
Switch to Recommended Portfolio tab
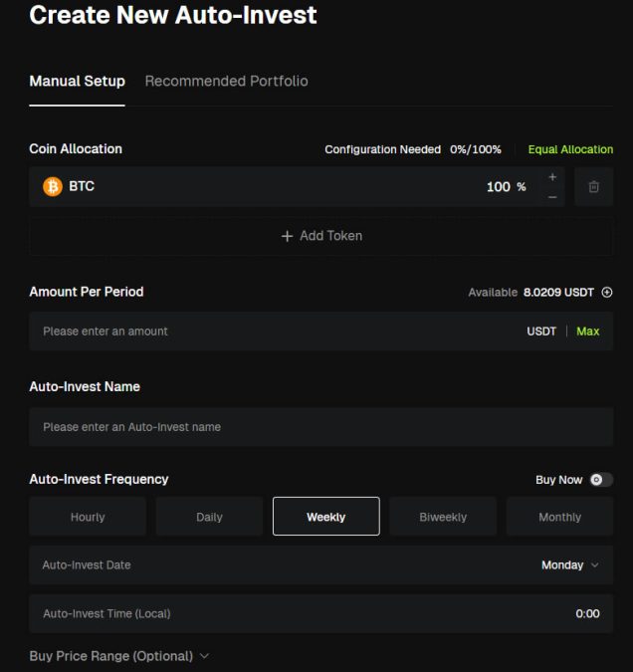(226, 82)
